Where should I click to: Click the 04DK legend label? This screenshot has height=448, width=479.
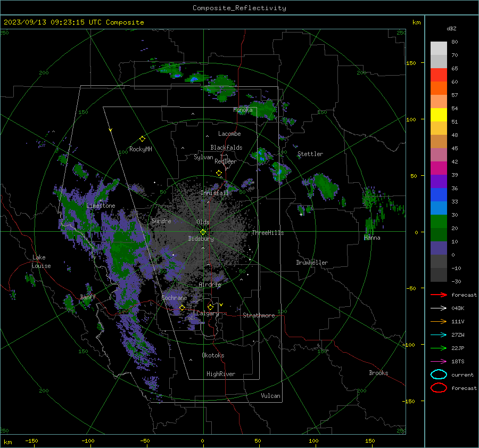(458, 308)
